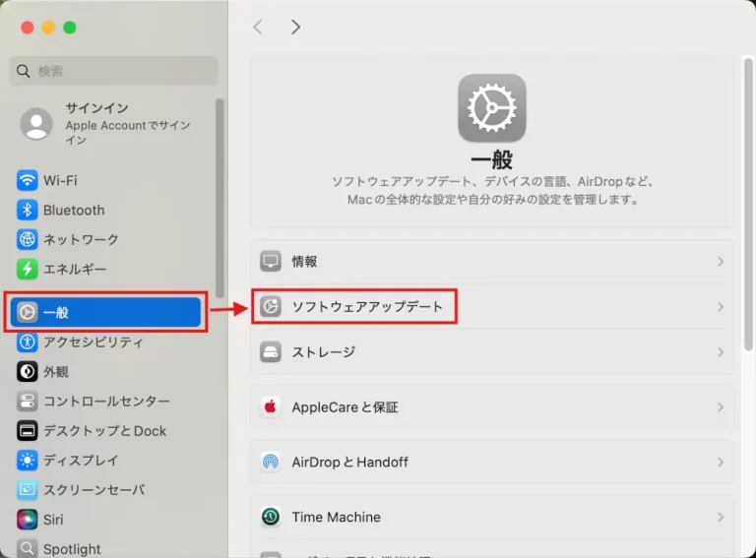Click the Spotlight label
756x558 pixels.
[x=72, y=549]
